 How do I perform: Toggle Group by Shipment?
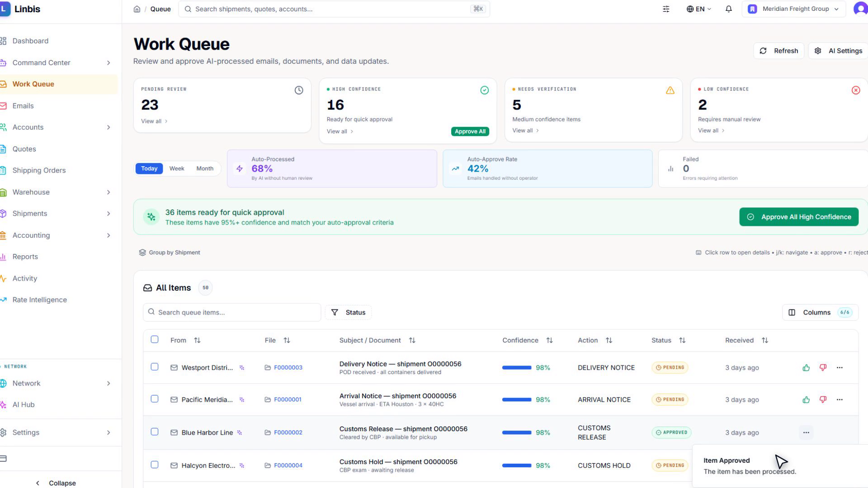(x=170, y=253)
